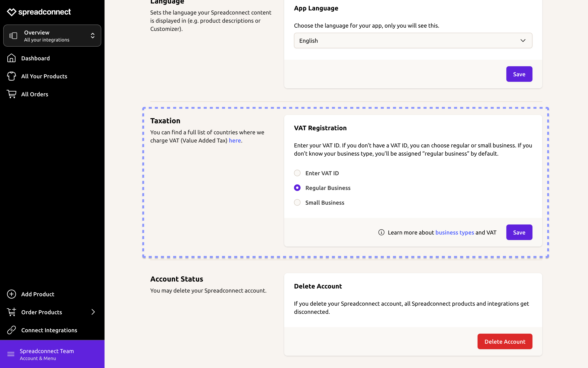
Task: Click the Account Status heading
Action: [177, 279]
